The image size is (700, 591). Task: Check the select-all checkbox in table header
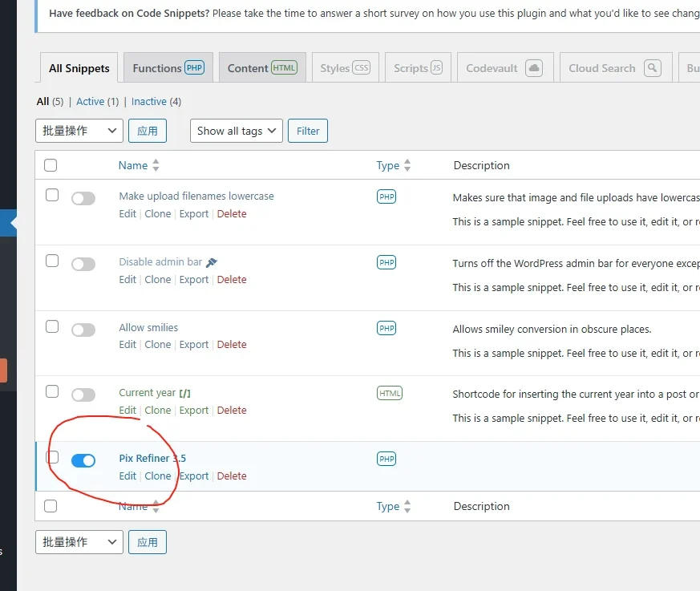click(x=51, y=165)
